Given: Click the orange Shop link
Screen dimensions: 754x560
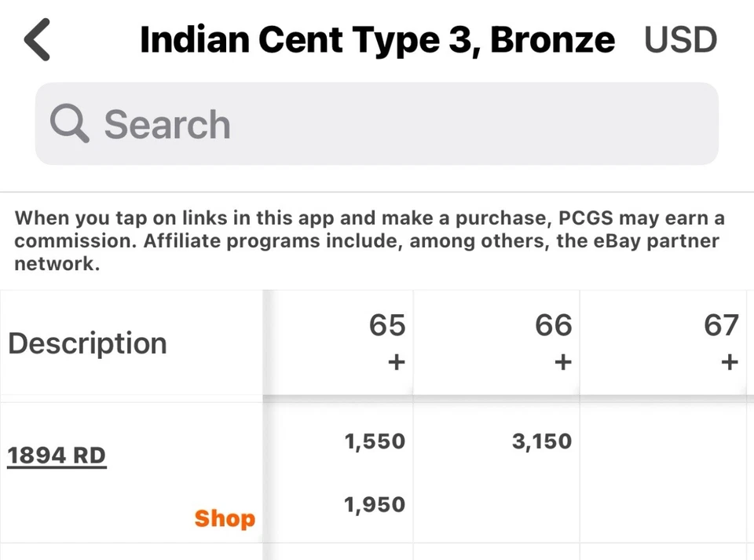Looking at the screenshot, I should coord(225,518).
